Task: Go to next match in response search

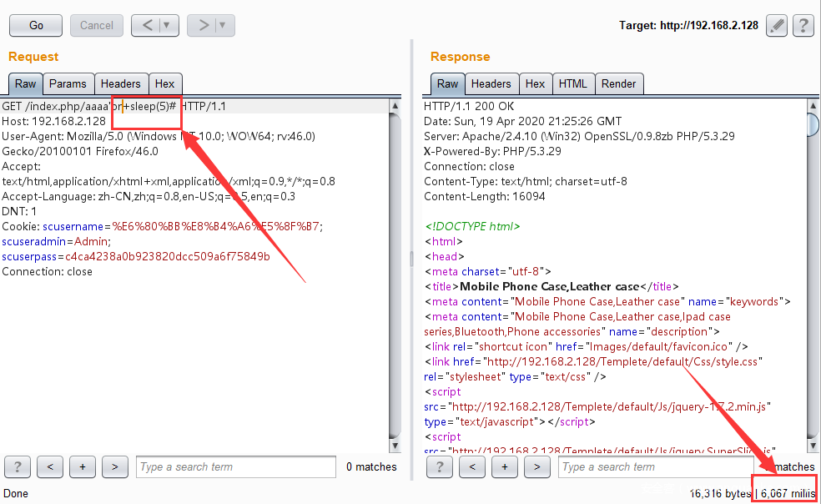Action: point(536,466)
